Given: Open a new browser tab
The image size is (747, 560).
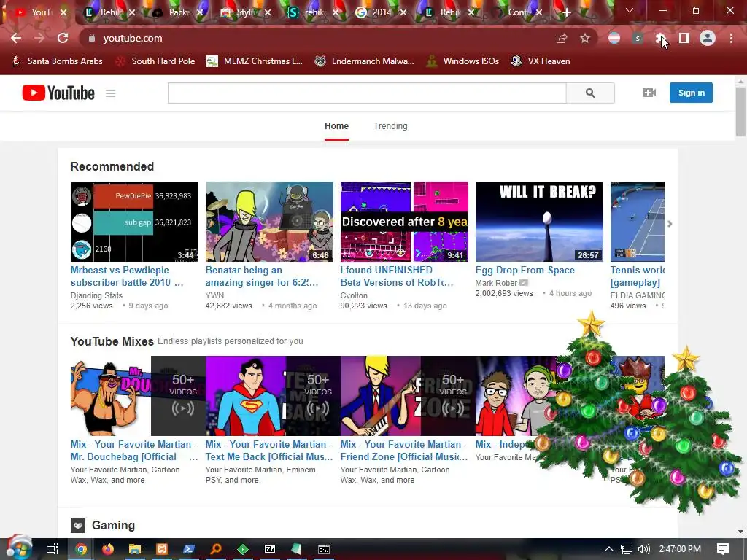Looking at the screenshot, I should click(x=566, y=12).
